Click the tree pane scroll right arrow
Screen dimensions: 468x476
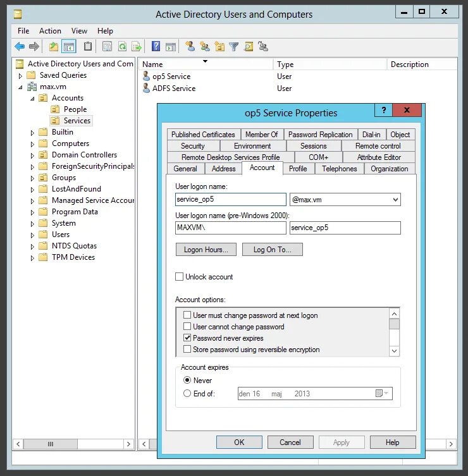pos(128,444)
